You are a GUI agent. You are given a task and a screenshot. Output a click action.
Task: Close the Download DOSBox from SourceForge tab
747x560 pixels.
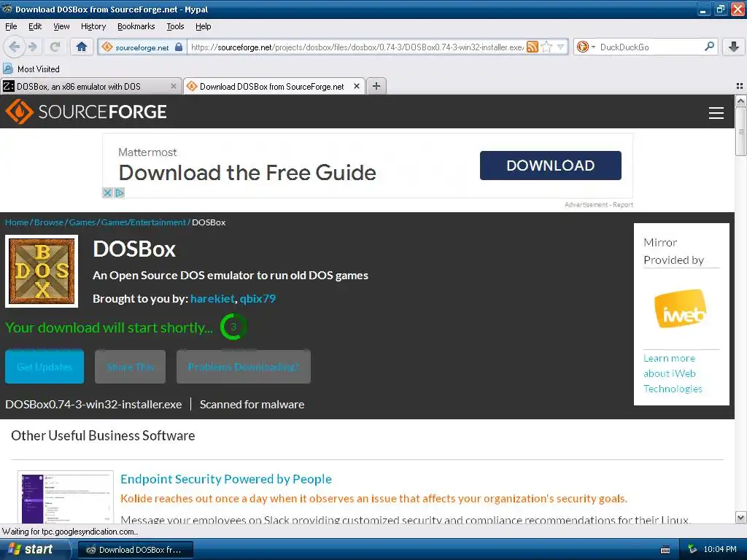tap(356, 86)
